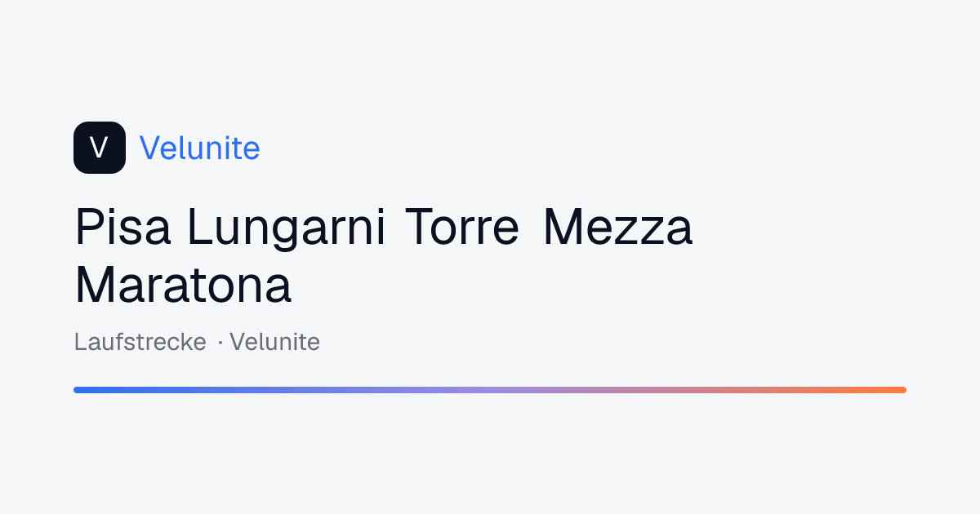Click the orange right end of gradient bar
The height and width of the screenshot is (514, 980).
click(x=890, y=390)
